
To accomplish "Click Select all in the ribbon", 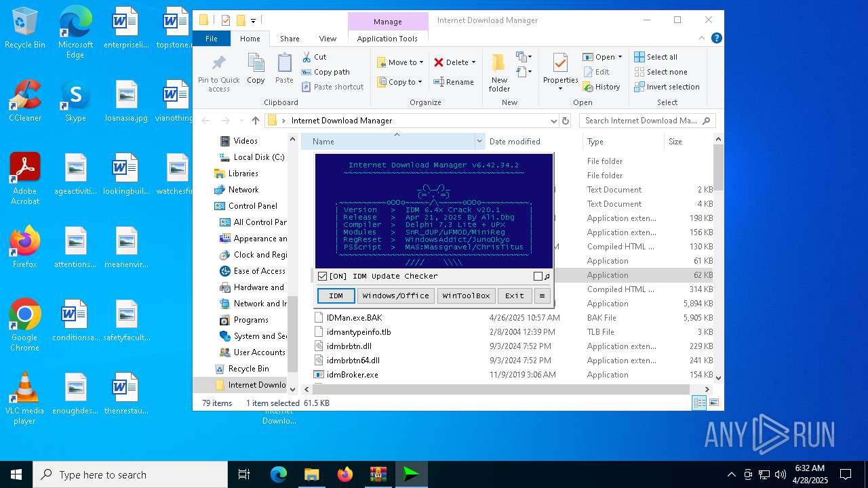I will coord(656,57).
